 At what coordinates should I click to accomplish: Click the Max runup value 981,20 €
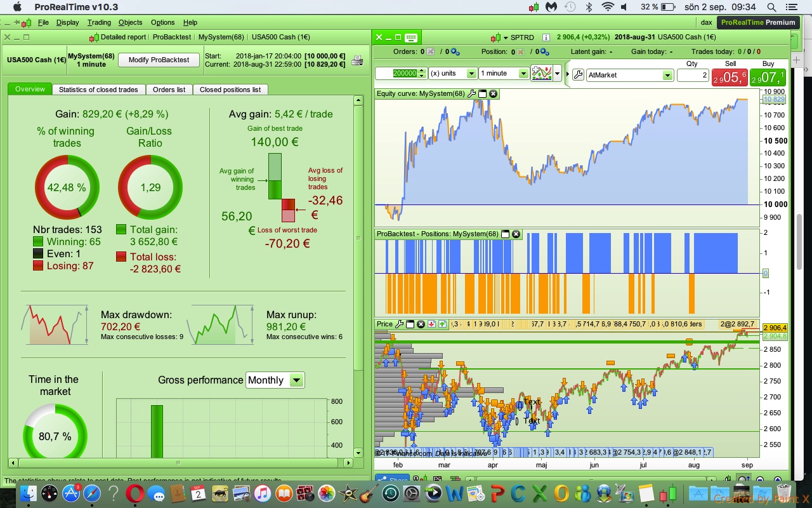(x=287, y=326)
